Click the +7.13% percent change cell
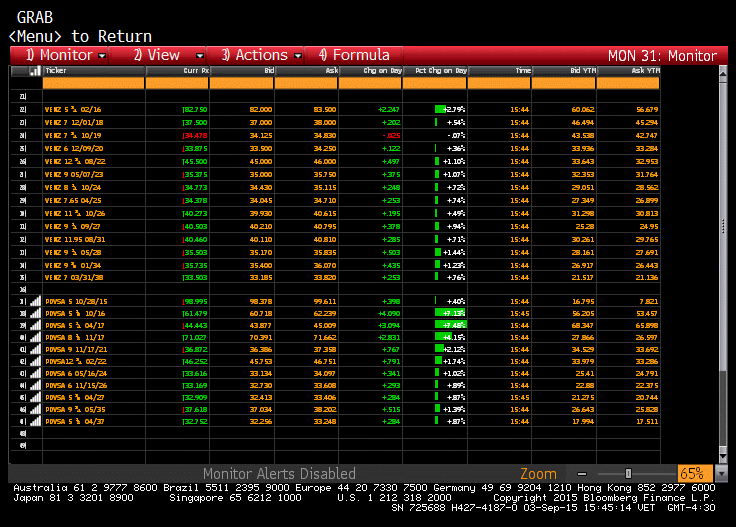 coord(435,313)
